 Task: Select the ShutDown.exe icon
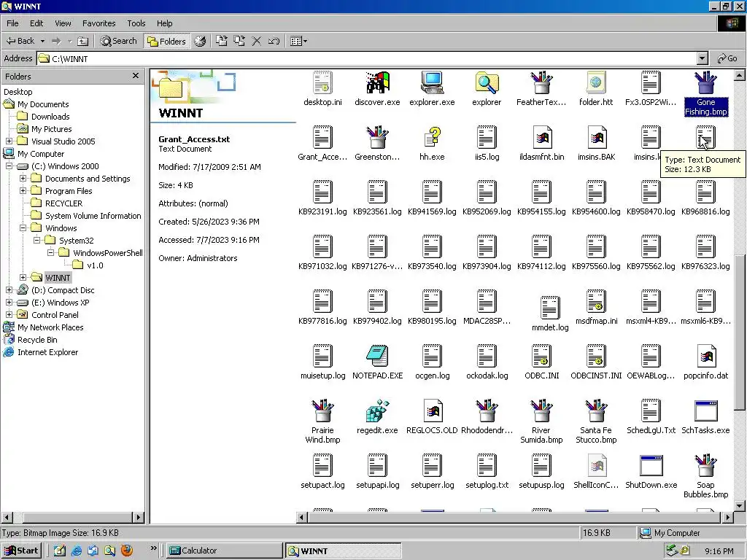click(651, 465)
